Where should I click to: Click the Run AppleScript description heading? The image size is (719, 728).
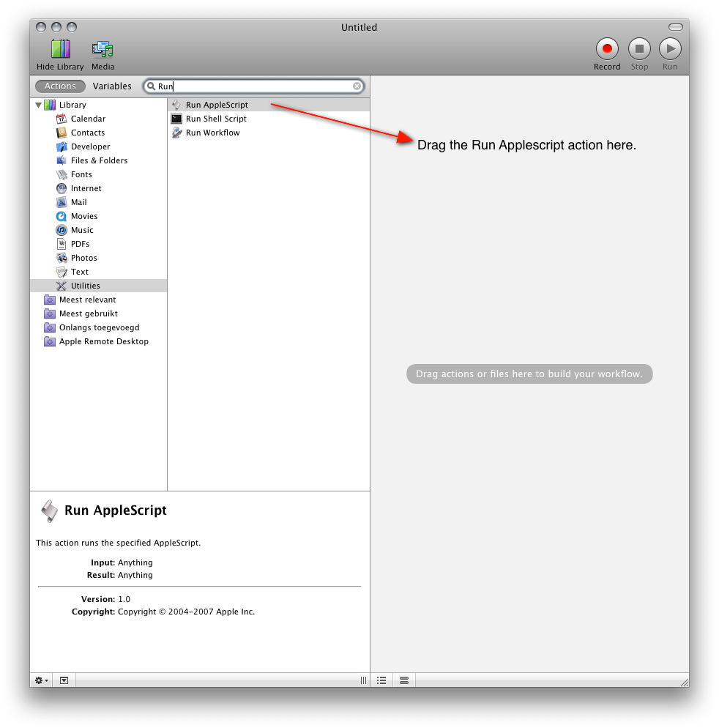(116, 510)
